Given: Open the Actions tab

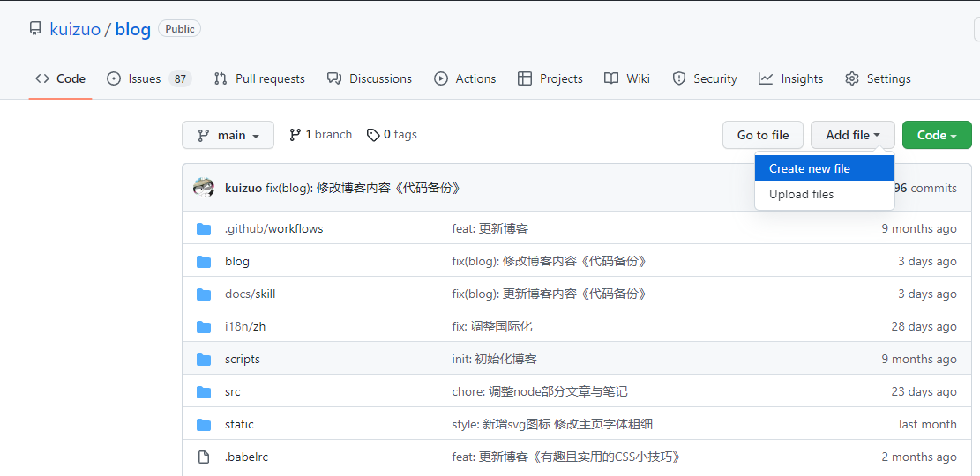Looking at the screenshot, I should [465, 78].
